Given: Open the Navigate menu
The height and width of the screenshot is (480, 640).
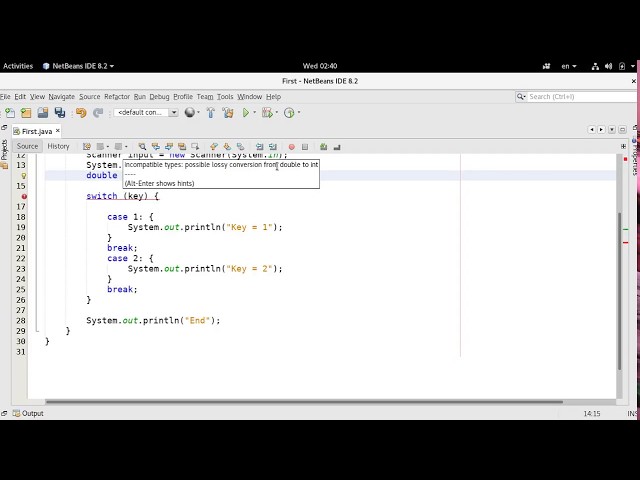Looking at the screenshot, I should coord(62,97).
